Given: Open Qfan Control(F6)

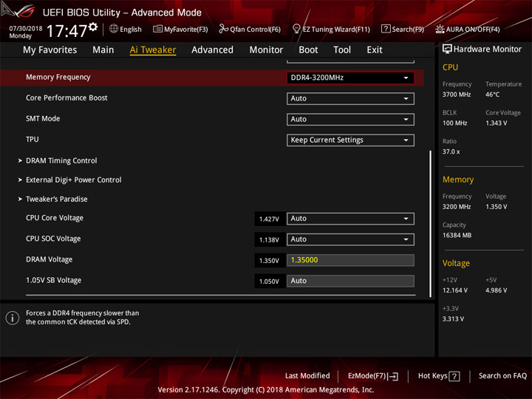Looking at the screenshot, I should coord(250,29).
